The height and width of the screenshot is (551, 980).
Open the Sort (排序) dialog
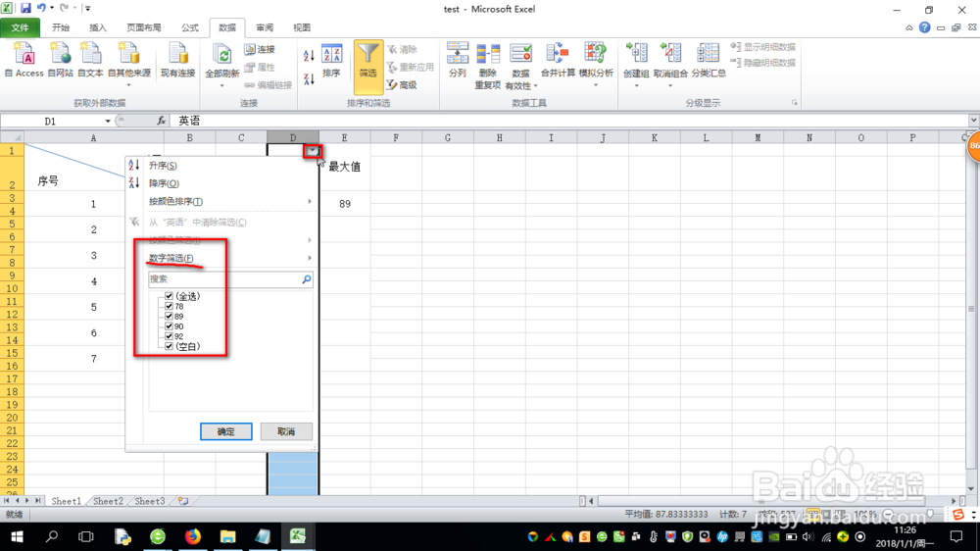tap(331, 61)
